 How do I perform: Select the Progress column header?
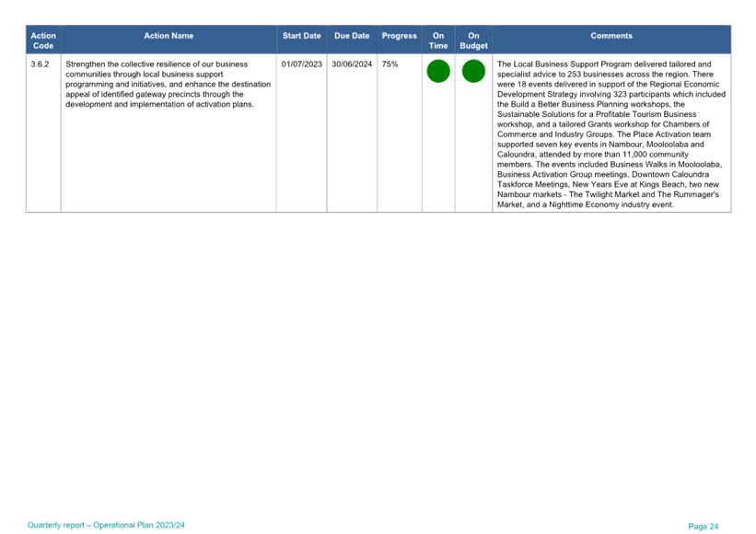400,37
